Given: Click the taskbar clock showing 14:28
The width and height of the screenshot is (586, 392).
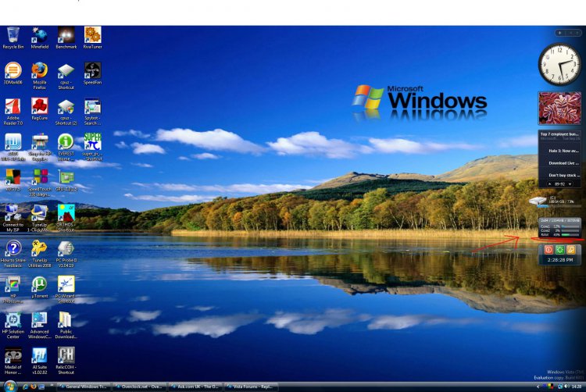Looking at the screenshot, I should click(x=577, y=387).
